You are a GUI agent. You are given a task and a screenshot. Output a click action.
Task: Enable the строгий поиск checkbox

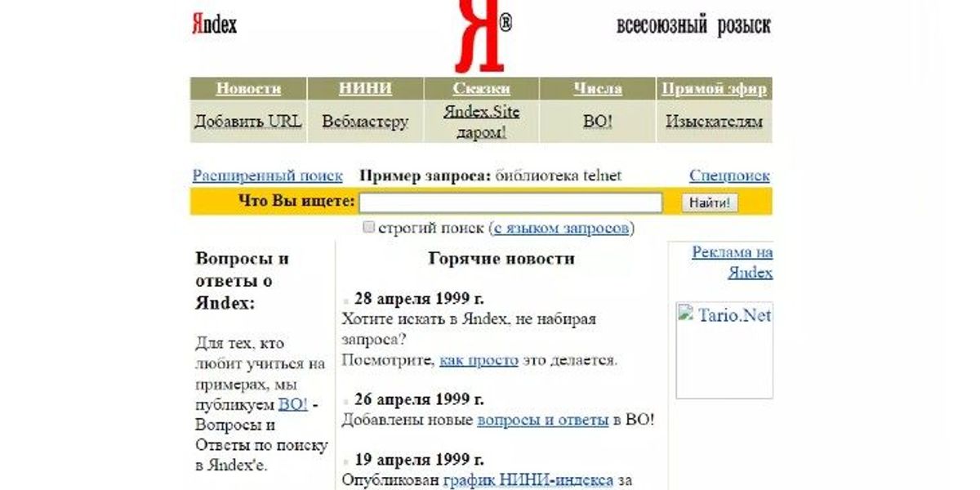368,227
